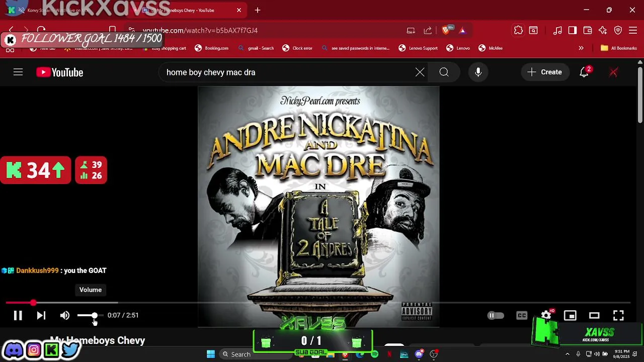The height and width of the screenshot is (362, 644).
Task: Open the system tray volume control
Action: click(597, 354)
